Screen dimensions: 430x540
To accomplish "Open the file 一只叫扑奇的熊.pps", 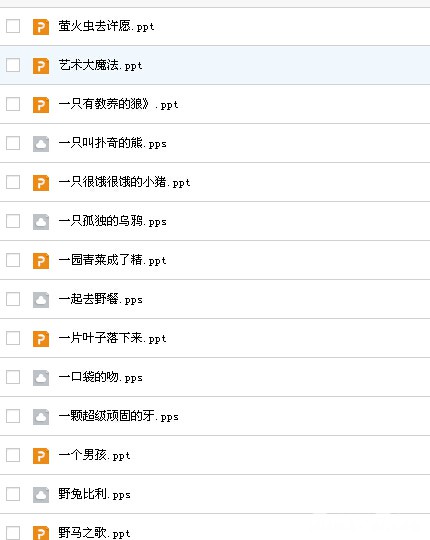I will [x=112, y=143].
